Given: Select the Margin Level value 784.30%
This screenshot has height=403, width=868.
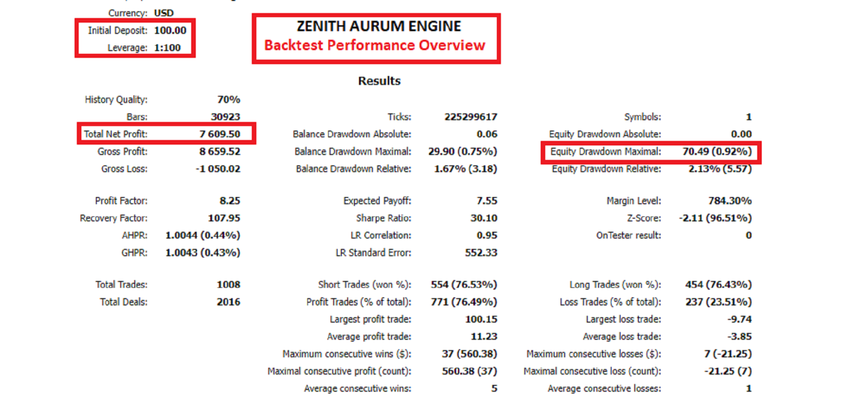Looking at the screenshot, I should [x=730, y=201].
